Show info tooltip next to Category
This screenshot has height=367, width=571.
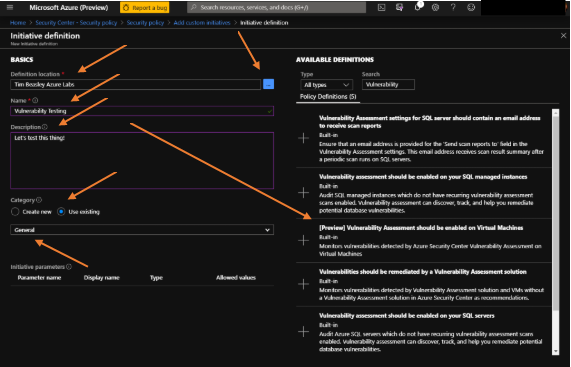pyautogui.click(x=39, y=200)
